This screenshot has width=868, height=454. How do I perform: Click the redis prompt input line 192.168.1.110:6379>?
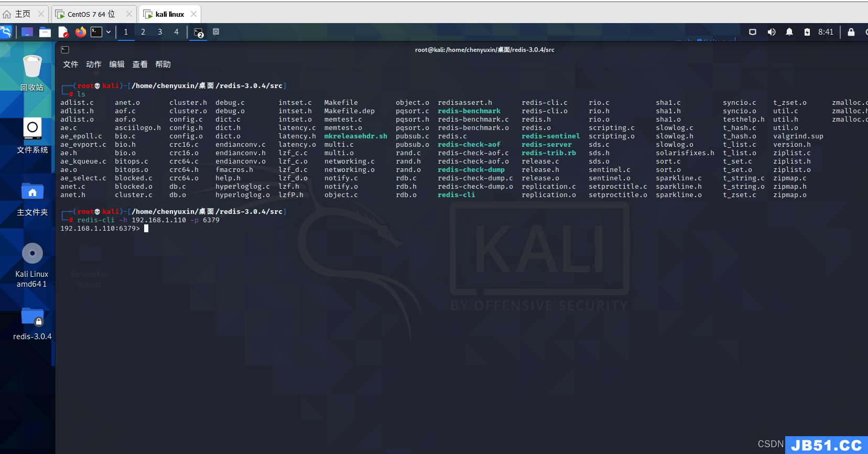coord(104,229)
